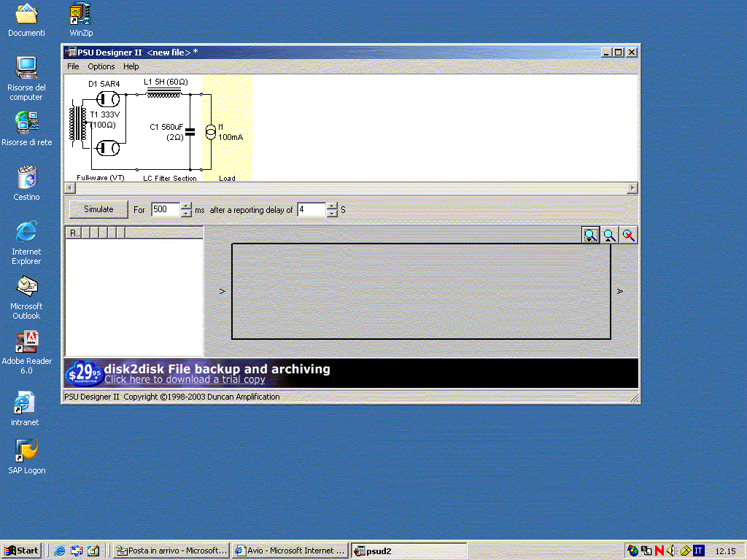The image size is (747, 560).
Task: Click the C1 560uF label
Action: (166, 127)
